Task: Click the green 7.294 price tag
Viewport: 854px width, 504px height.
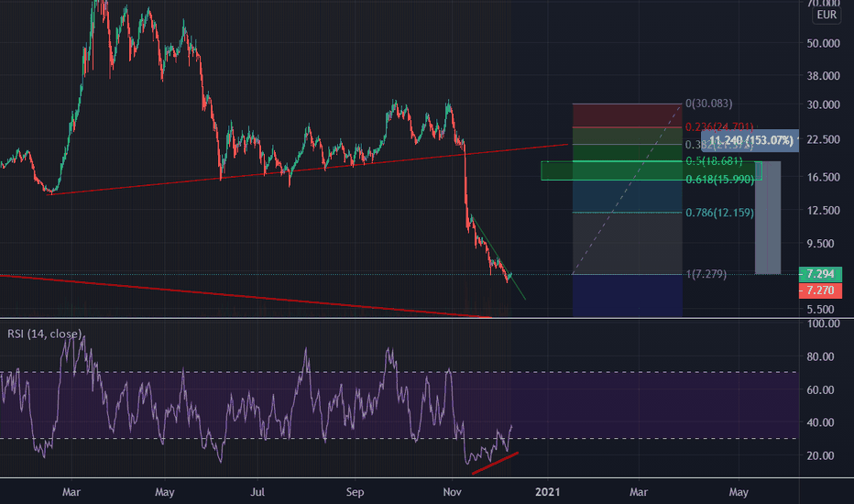Action: click(820, 274)
